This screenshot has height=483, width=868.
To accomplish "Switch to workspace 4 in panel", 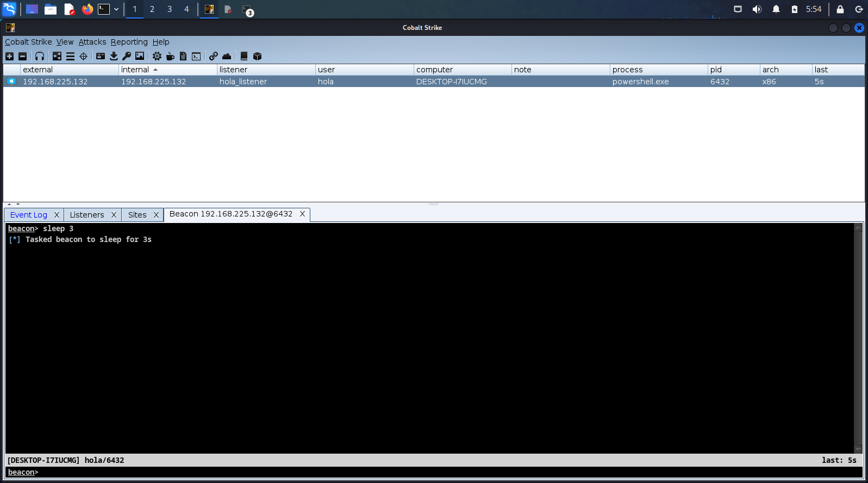I will [186, 9].
